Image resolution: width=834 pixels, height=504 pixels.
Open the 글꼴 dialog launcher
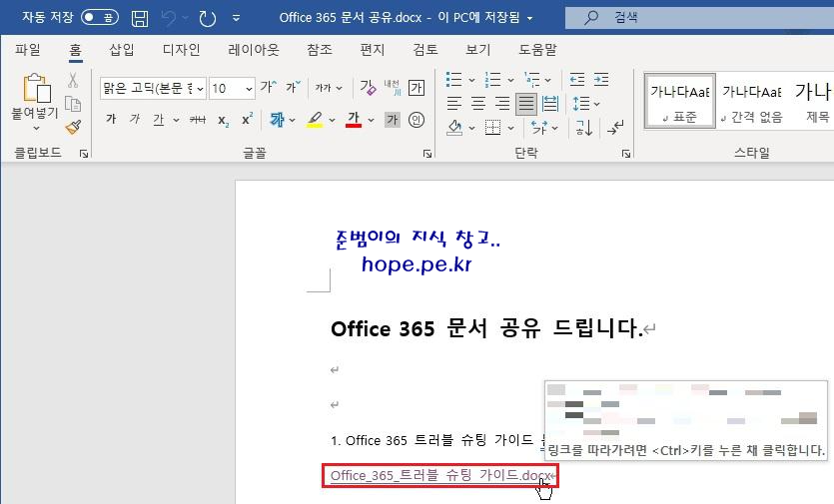(x=427, y=154)
